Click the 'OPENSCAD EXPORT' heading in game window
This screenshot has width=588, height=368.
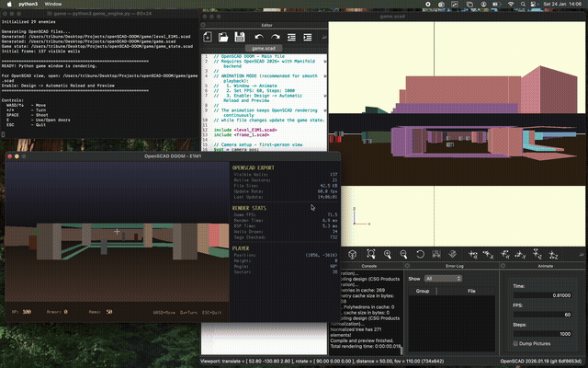(254, 167)
